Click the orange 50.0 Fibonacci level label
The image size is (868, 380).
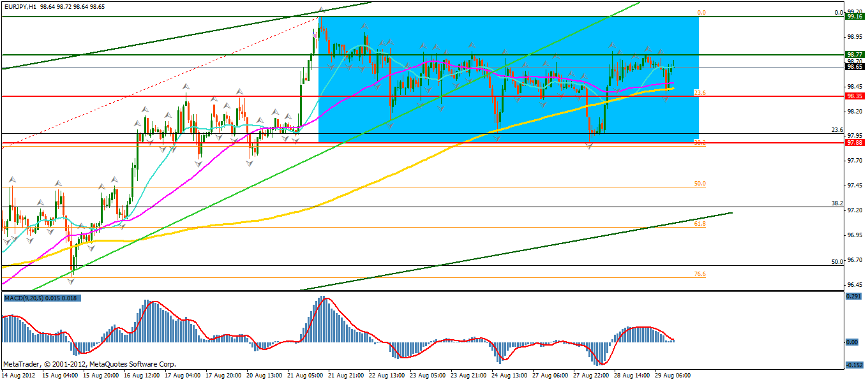[x=700, y=184]
